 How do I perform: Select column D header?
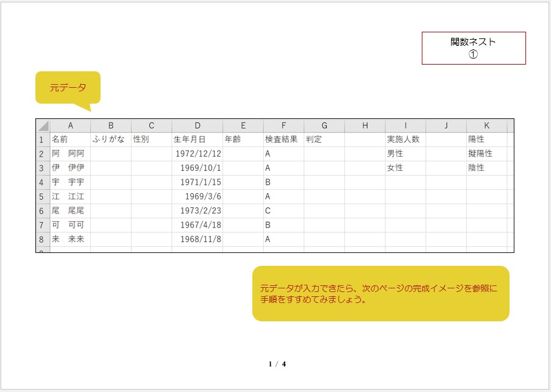coord(197,126)
